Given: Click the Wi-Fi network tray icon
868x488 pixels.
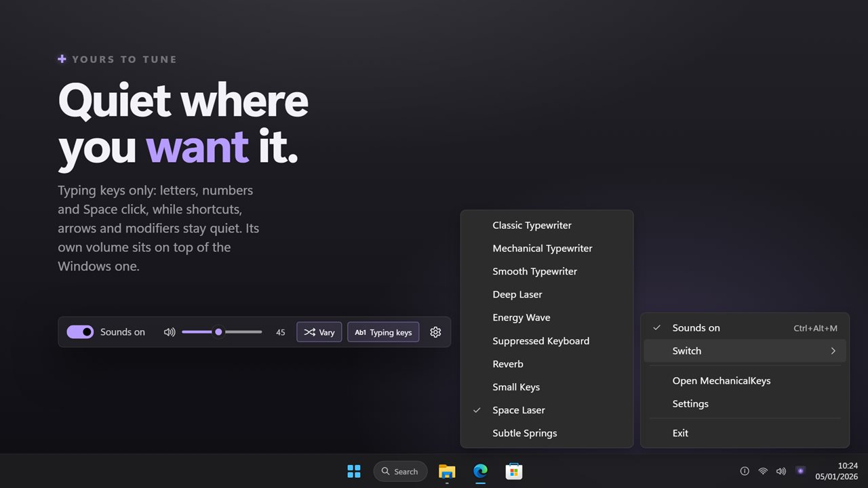Looking at the screenshot, I should click(763, 471).
